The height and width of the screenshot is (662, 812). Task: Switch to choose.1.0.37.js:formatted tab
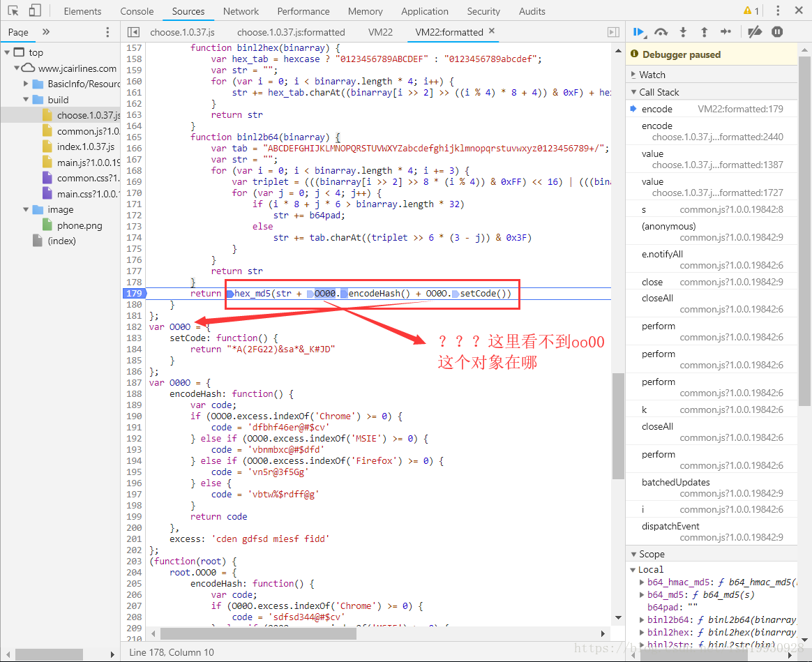coord(290,32)
